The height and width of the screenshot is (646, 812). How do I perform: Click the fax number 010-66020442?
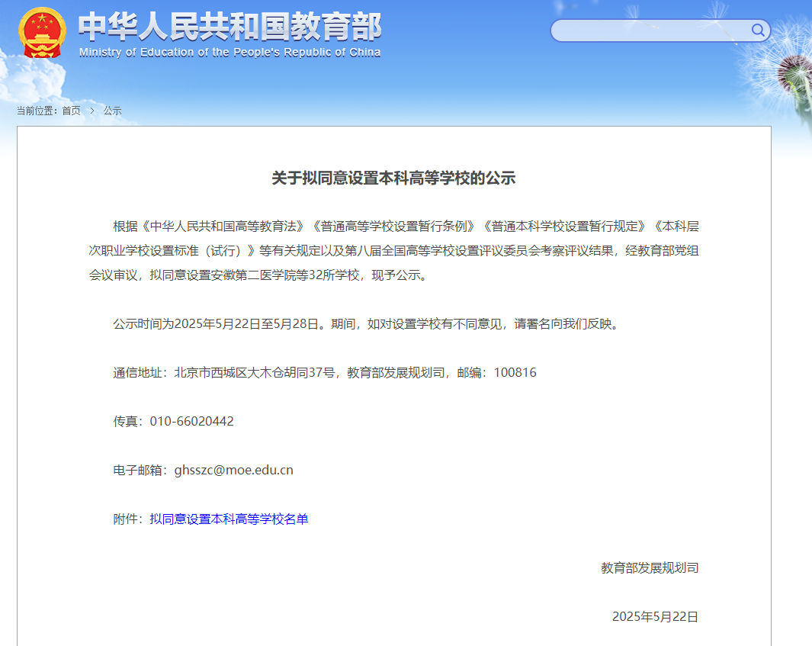tap(191, 421)
